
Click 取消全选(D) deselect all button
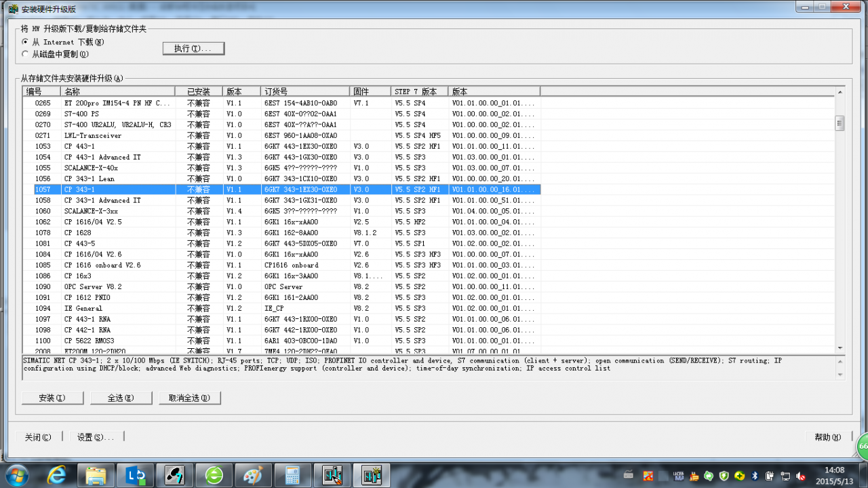[x=190, y=398]
